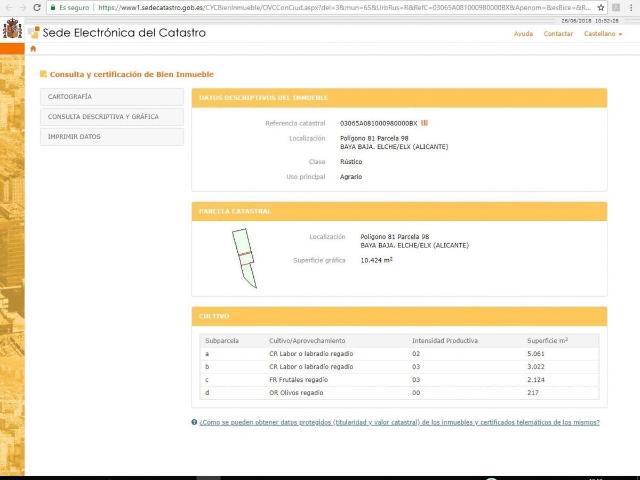Image resolution: width=640 pixels, height=480 pixels.
Task: Click the Sede Electrónica del Catastro title
Action: point(124,33)
